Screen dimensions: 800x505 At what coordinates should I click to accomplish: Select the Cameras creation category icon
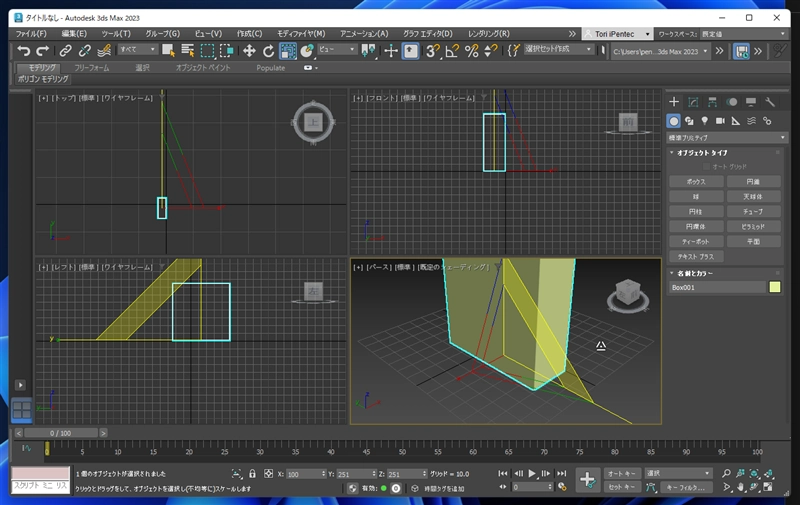pyautogui.click(x=720, y=121)
